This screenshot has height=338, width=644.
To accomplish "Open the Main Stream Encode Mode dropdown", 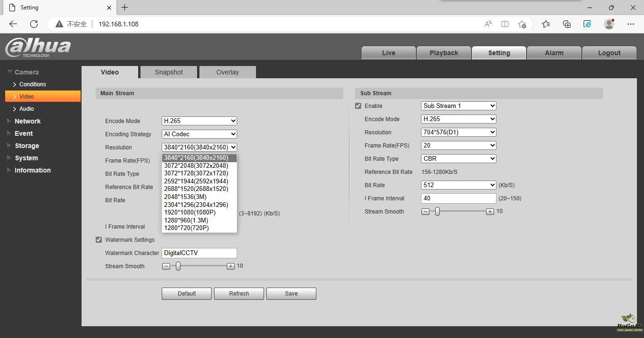I will (x=199, y=121).
